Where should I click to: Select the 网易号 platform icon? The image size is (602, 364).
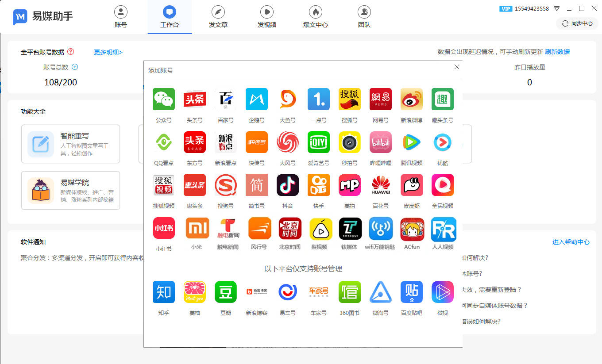click(381, 99)
